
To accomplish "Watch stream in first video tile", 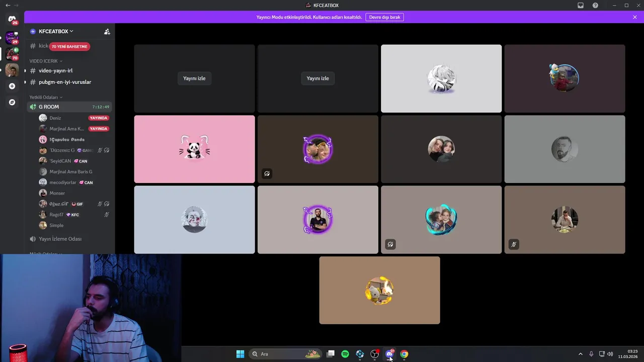I will [x=194, y=78].
